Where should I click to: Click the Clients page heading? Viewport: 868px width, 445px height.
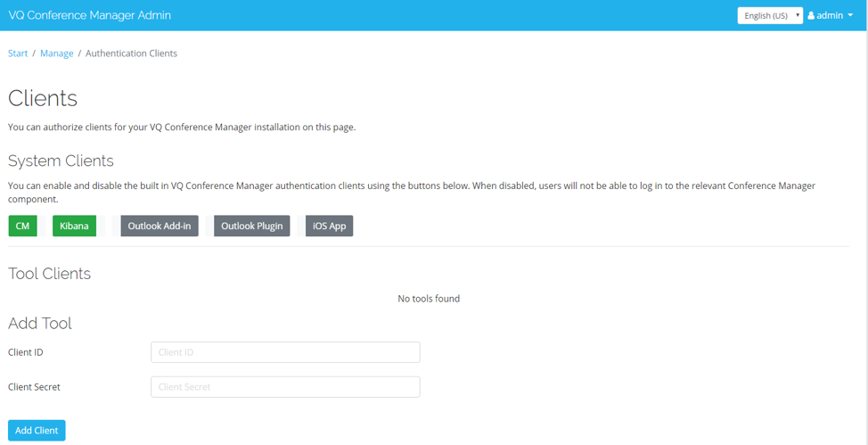point(43,99)
